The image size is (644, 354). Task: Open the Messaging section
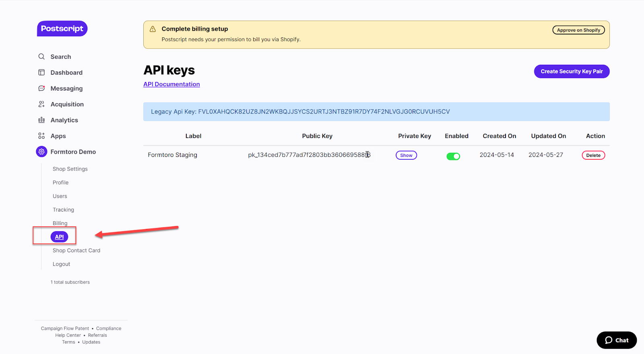coord(66,88)
